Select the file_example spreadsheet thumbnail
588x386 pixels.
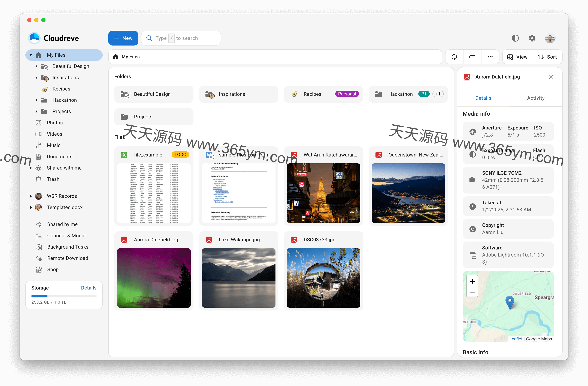tap(154, 193)
